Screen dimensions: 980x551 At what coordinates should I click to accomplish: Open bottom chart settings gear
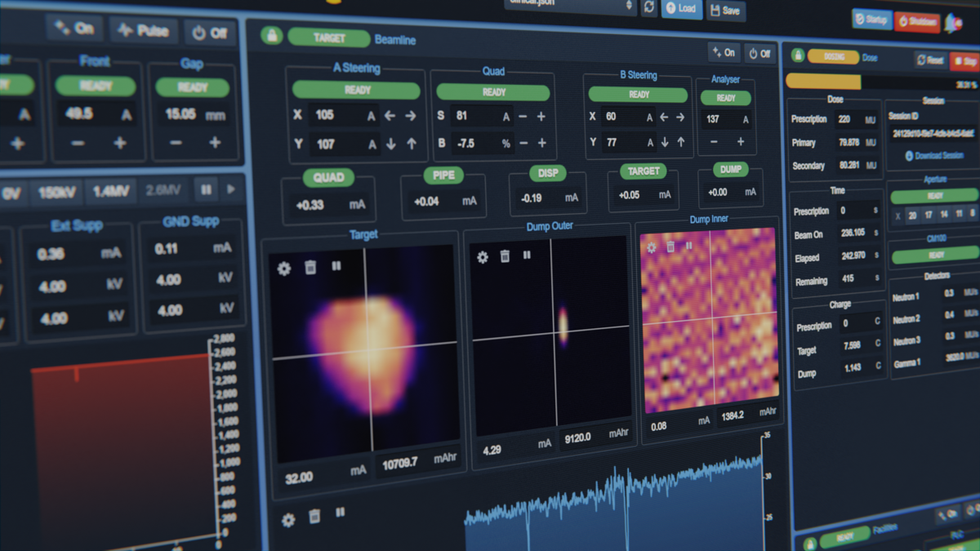tap(288, 519)
